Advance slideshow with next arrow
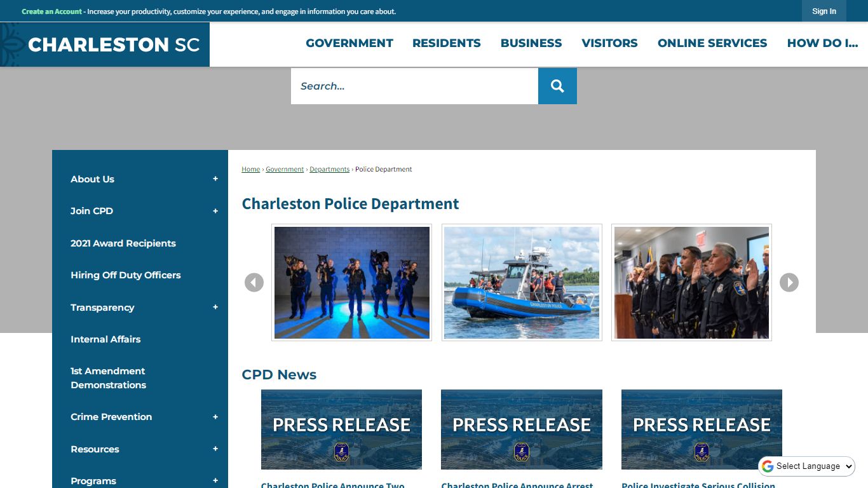Viewport: 868px width, 488px height. pos(789,282)
